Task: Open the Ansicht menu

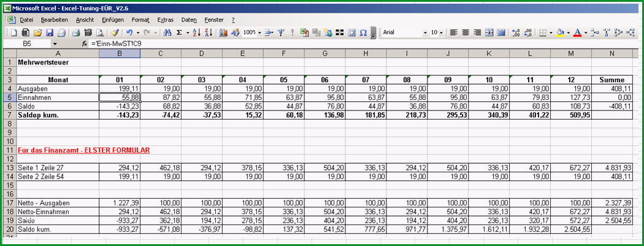Action: click(x=85, y=20)
